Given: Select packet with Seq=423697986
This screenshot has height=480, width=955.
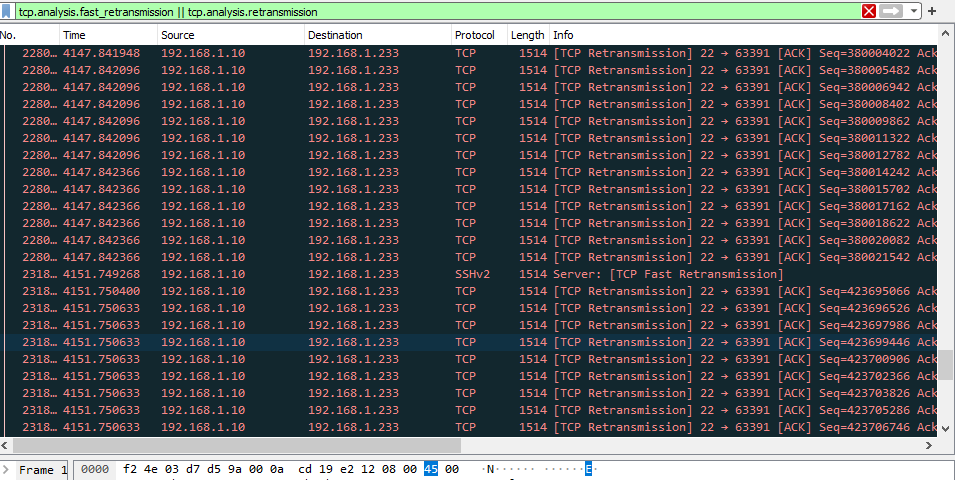Looking at the screenshot, I should [x=469, y=325].
